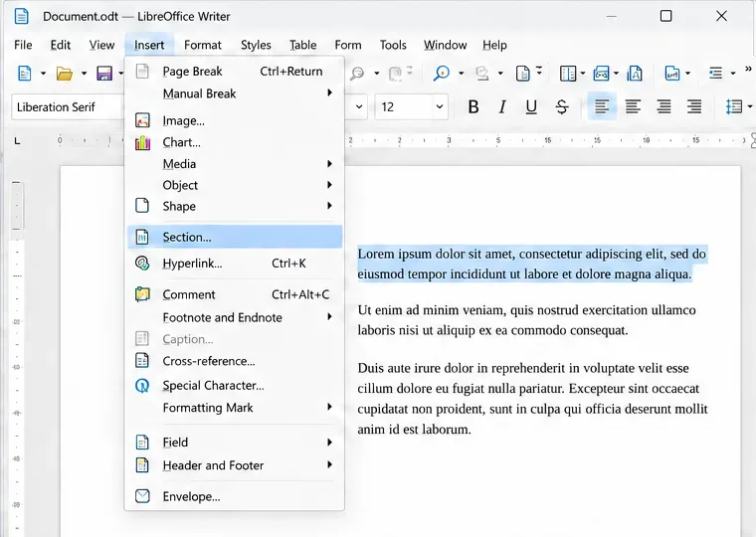Viewport: 756px width, 537px height.
Task: Click the Chart bar graph icon
Action: pos(142,142)
